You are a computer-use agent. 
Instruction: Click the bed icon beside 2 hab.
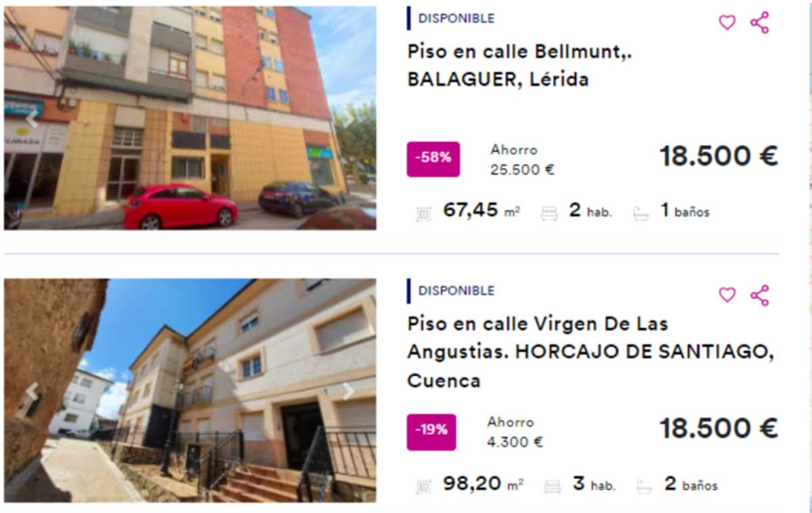click(x=549, y=214)
